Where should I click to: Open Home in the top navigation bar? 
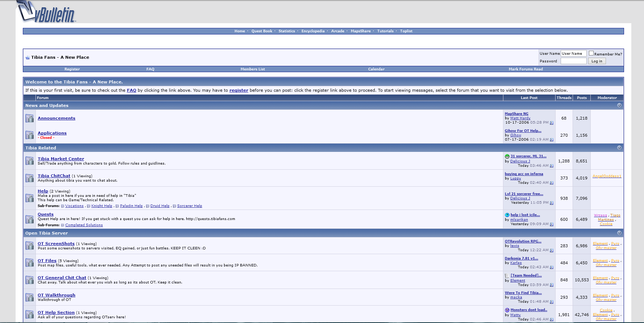tap(240, 31)
